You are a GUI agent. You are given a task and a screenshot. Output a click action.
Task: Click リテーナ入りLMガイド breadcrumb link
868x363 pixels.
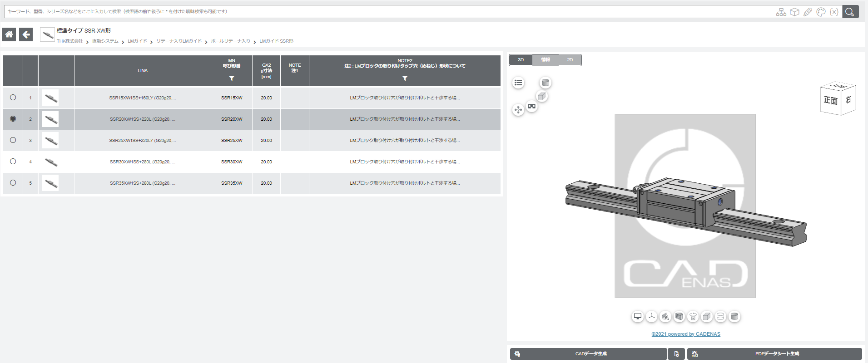tap(179, 41)
